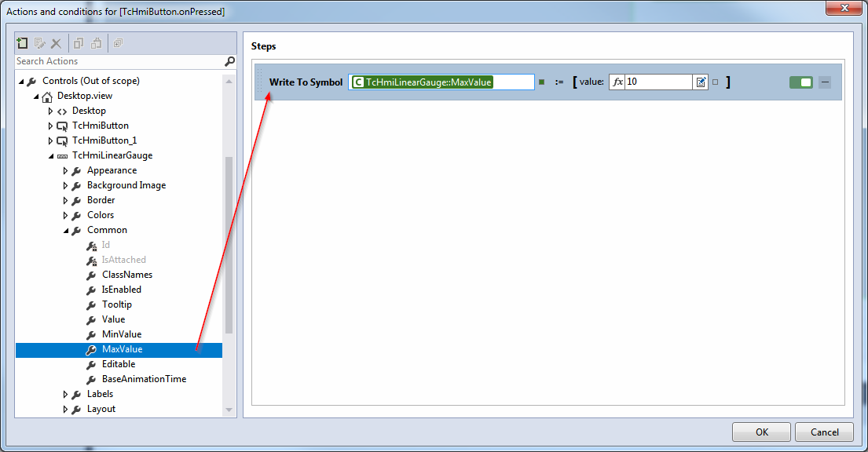This screenshot has width=868, height=452.
Task: Focus the Search Actions field
Action: 119,61
